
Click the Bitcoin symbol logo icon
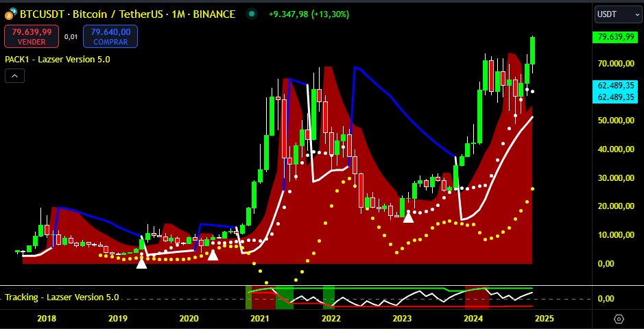[10, 14]
